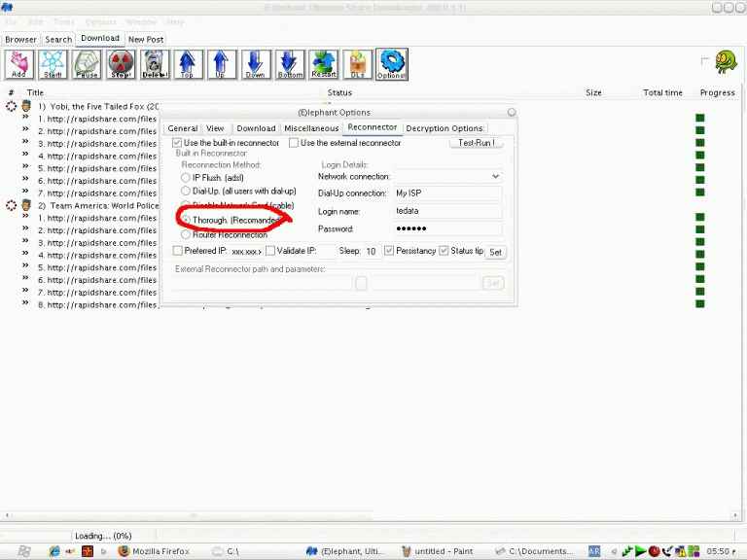Uncheck Use the built-in reconnector
Screen dimensions: 747x560
177,143
